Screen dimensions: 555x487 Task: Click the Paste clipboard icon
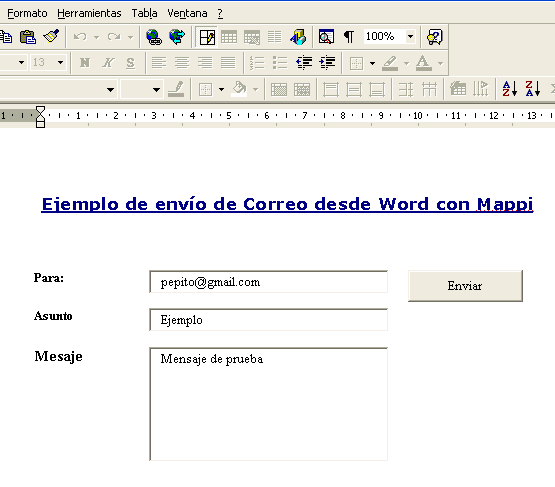(28, 37)
